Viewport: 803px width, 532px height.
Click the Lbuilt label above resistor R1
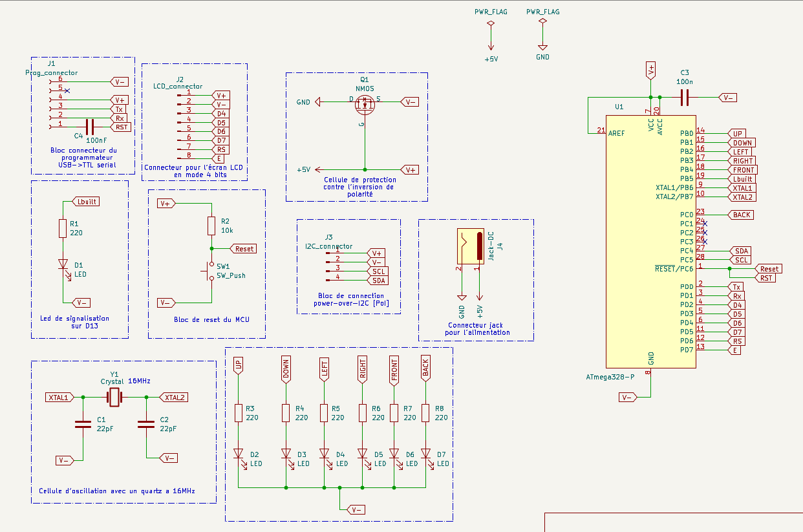pos(87,202)
